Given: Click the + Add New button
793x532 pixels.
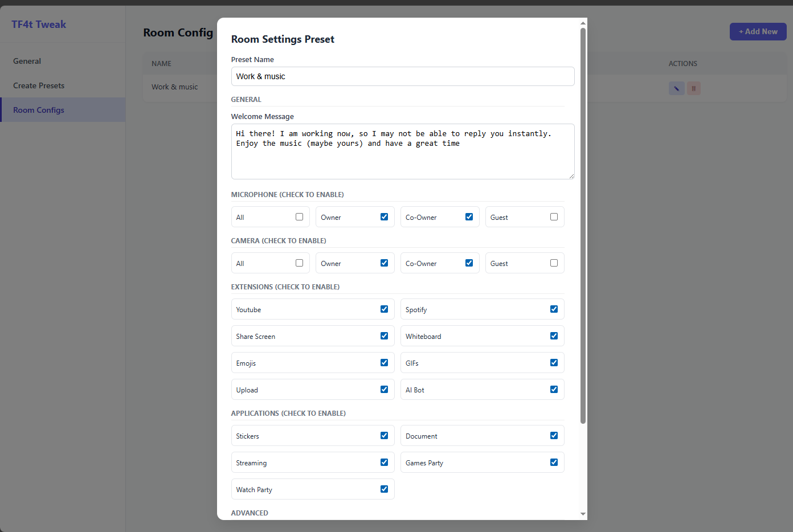Looking at the screenshot, I should [758, 32].
